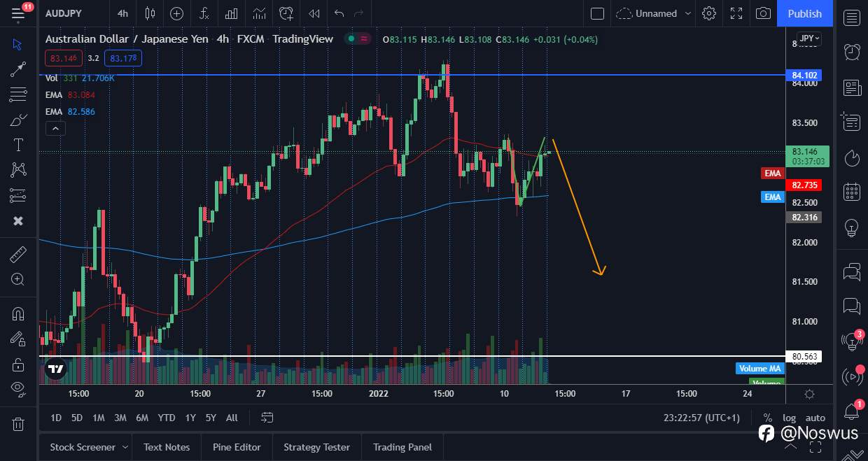Open chart settings with the gear icon

[x=709, y=13]
